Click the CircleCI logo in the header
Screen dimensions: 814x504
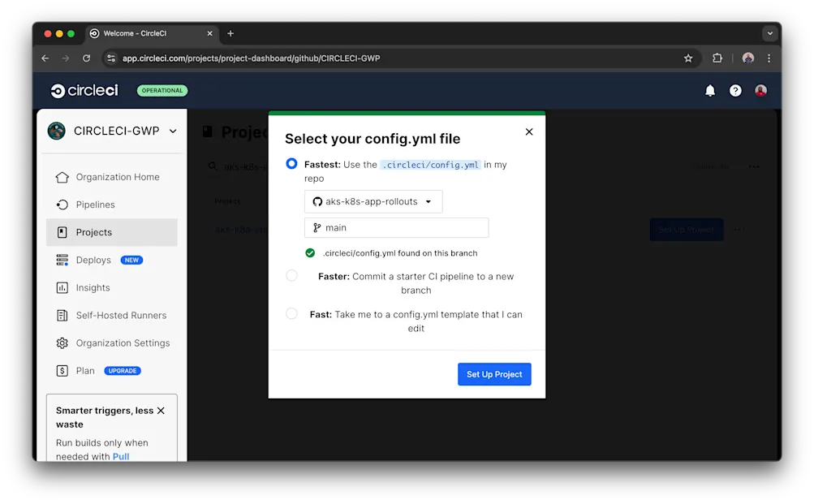click(x=84, y=90)
